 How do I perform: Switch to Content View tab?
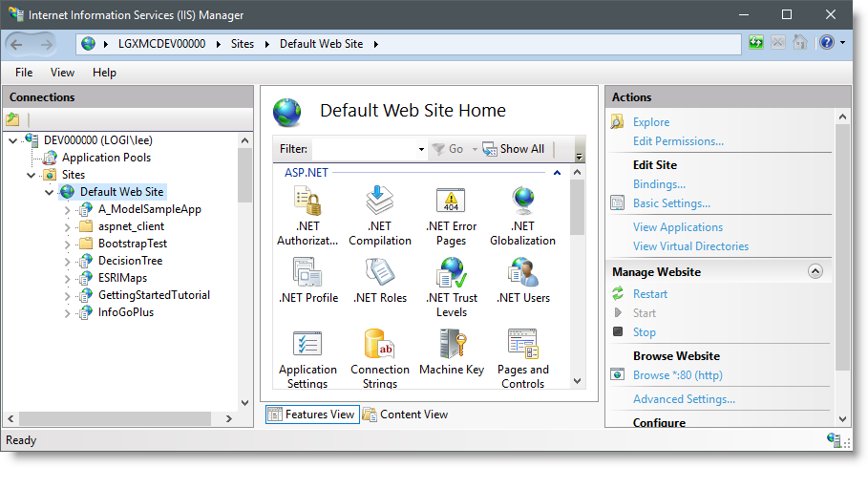click(405, 415)
